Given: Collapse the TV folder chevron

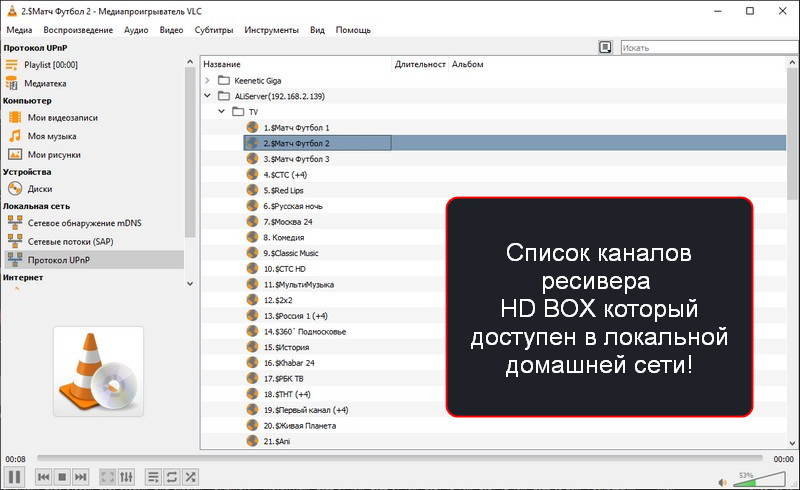Looking at the screenshot, I should (221, 111).
